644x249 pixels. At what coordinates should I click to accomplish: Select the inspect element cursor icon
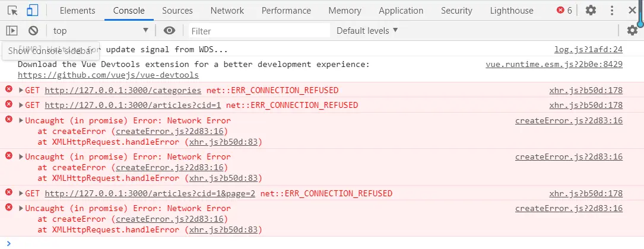(13, 11)
